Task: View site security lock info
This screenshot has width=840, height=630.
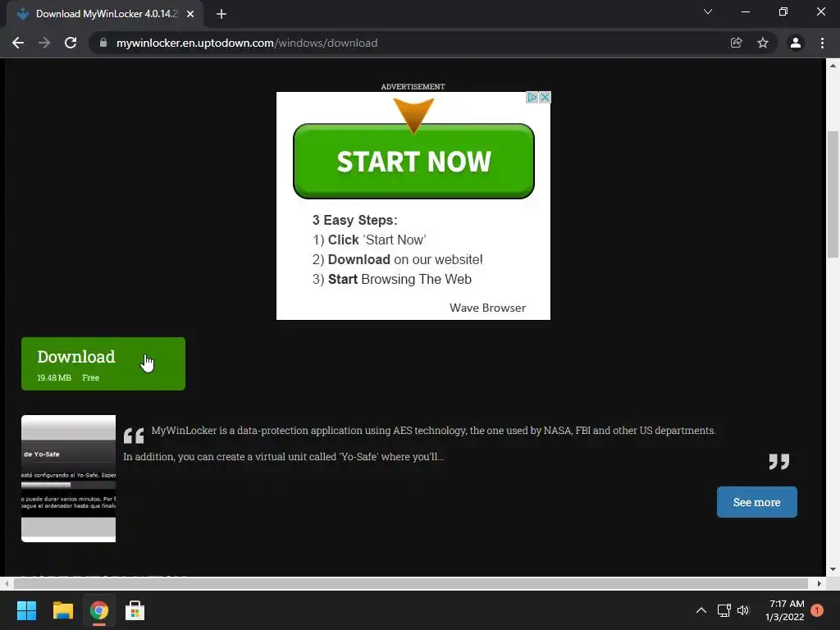Action: tap(103, 43)
